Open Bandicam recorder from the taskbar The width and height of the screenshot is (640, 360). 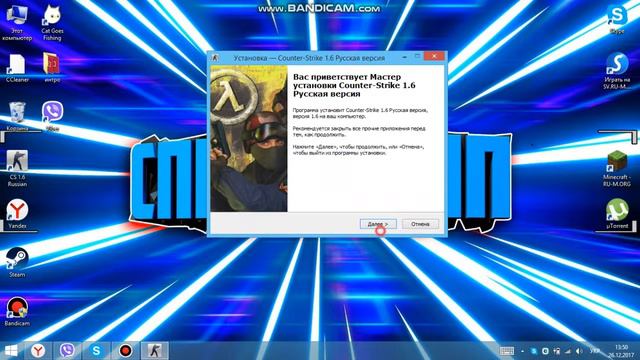(x=126, y=351)
